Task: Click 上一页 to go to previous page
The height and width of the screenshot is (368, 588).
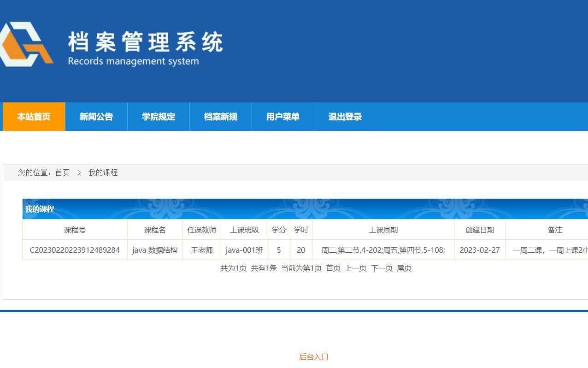Action: [354, 268]
